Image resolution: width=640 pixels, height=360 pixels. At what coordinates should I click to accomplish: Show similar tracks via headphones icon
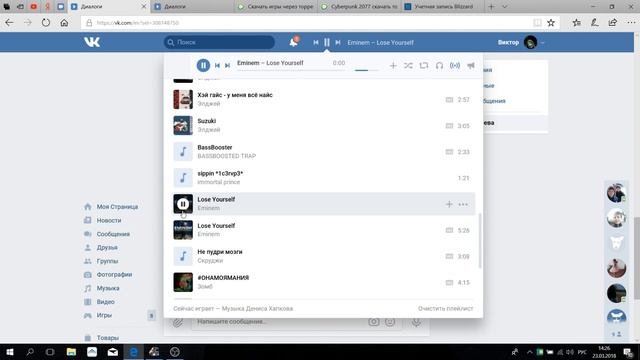click(439, 65)
